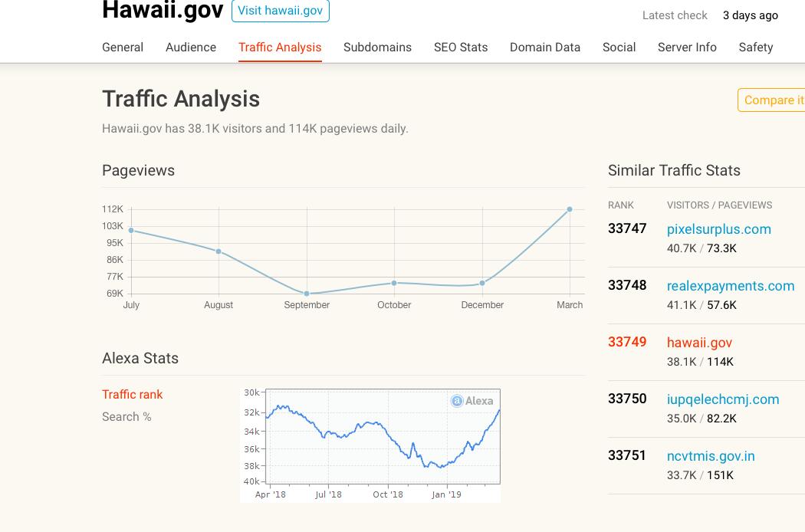Switch to the Audience tab
The width and height of the screenshot is (805, 532).
[191, 48]
